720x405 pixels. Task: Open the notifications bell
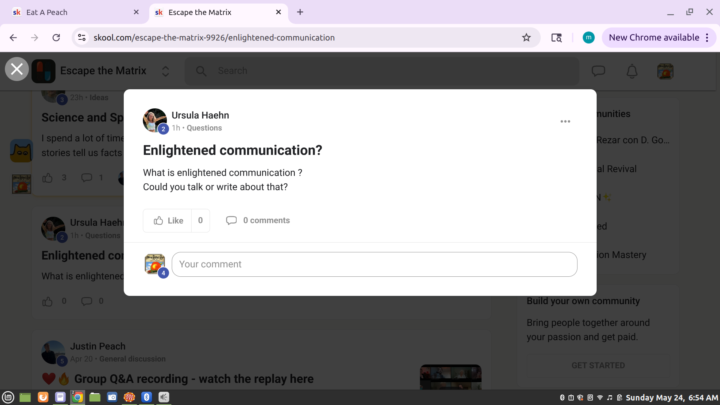(632, 71)
